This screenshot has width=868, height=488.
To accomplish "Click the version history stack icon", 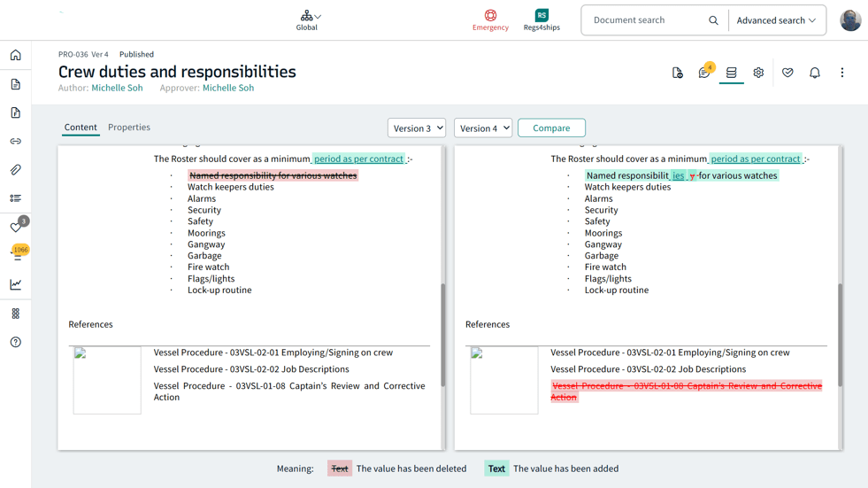I will tap(731, 73).
